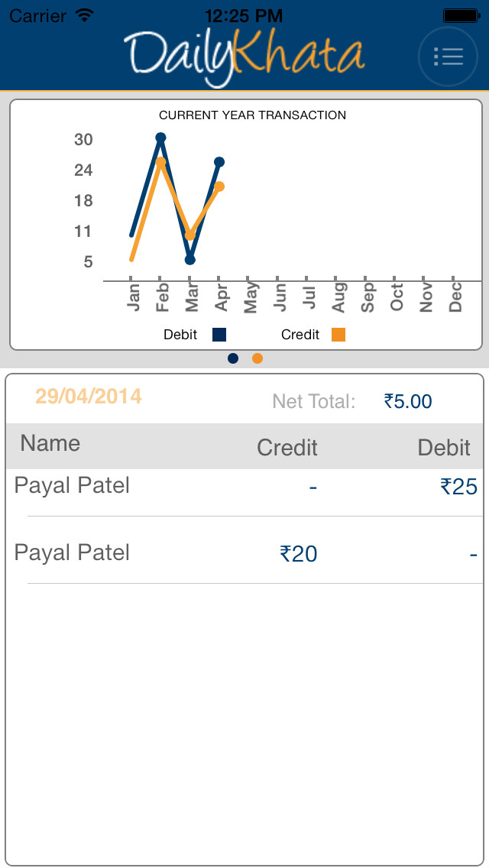489x868 pixels.
Task: Select the blue page indicator dot
Action: pos(233,358)
